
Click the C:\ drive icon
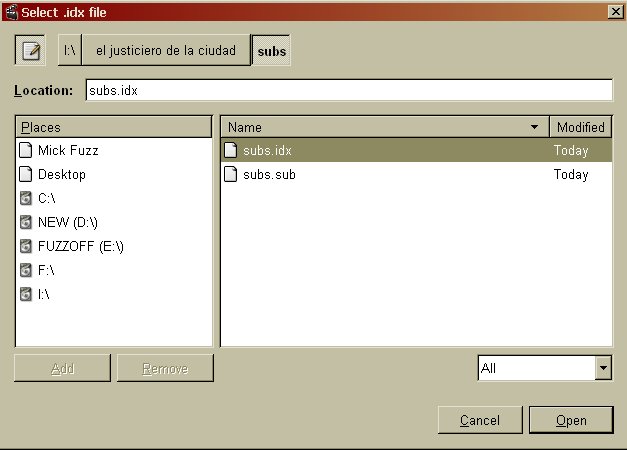click(x=26, y=198)
